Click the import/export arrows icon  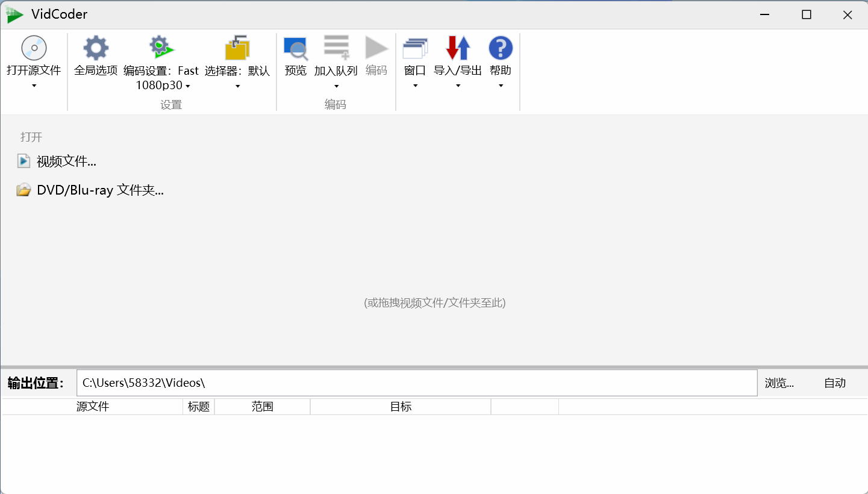(458, 48)
